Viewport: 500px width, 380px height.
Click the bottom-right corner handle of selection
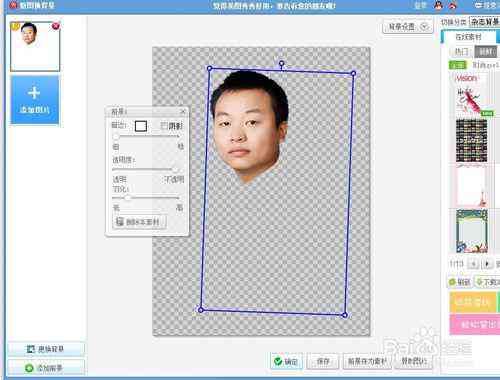tap(345, 315)
